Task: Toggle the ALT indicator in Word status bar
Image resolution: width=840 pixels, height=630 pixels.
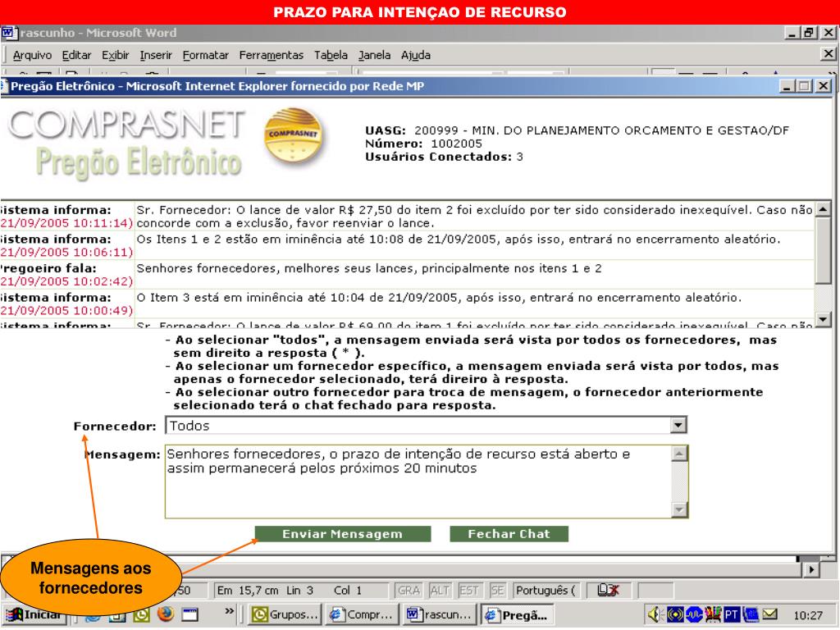Action: 440,591
